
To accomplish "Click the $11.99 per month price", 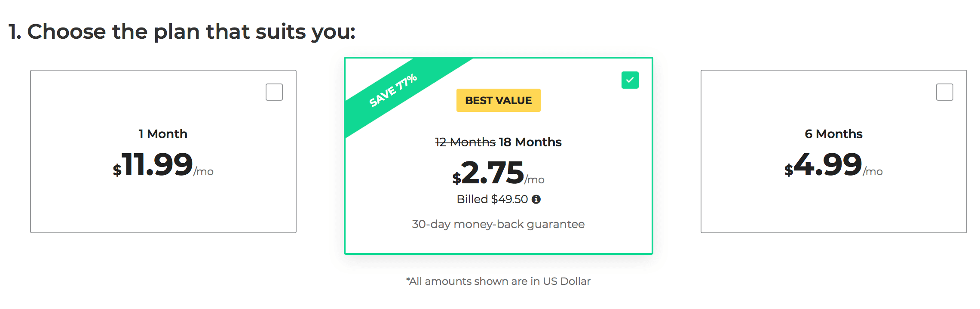I will pos(163,165).
